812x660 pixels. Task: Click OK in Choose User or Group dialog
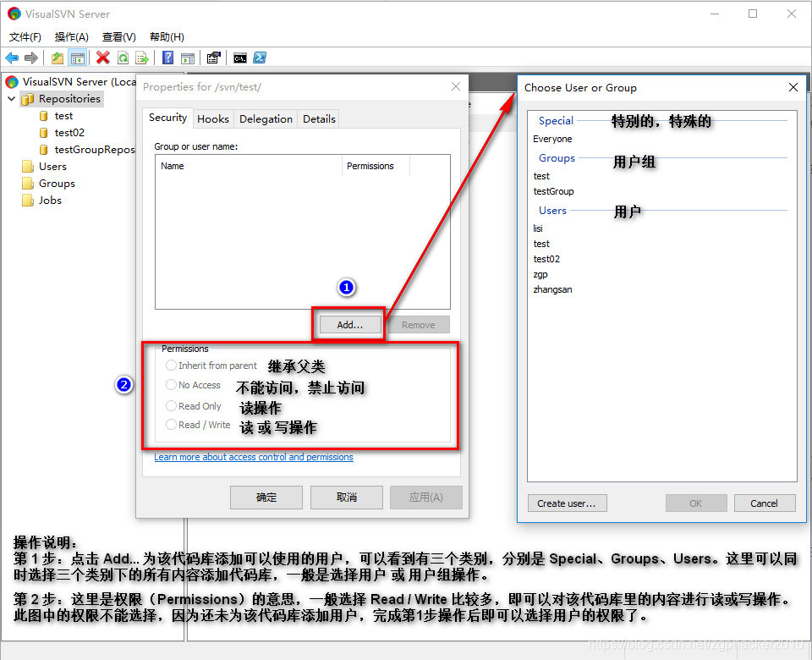[x=696, y=503]
